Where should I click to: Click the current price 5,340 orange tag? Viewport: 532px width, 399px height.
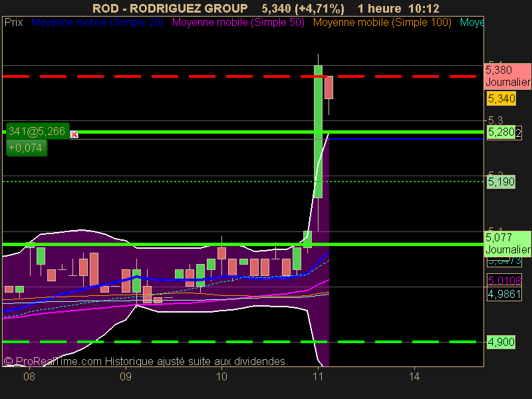[501, 98]
